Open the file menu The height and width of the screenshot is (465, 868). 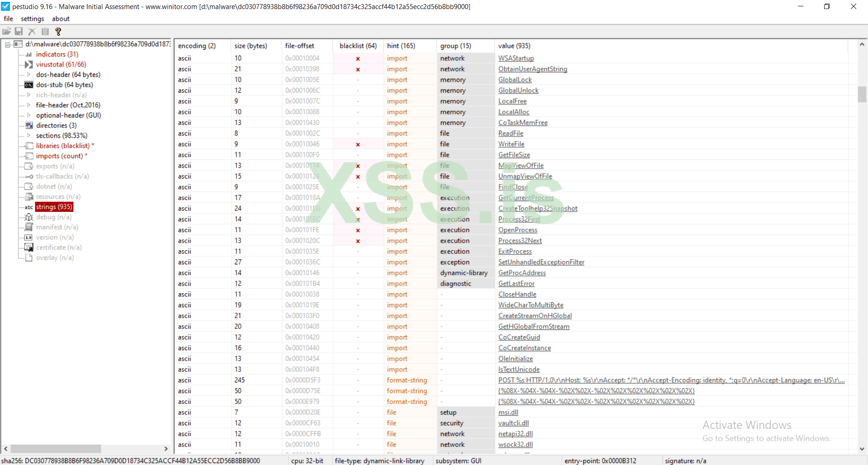click(x=9, y=19)
